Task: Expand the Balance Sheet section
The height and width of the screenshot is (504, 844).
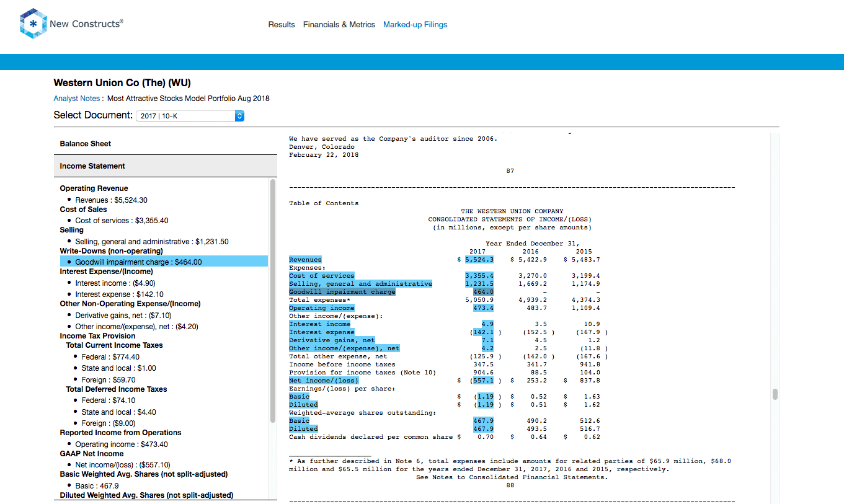Action: [x=166, y=144]
